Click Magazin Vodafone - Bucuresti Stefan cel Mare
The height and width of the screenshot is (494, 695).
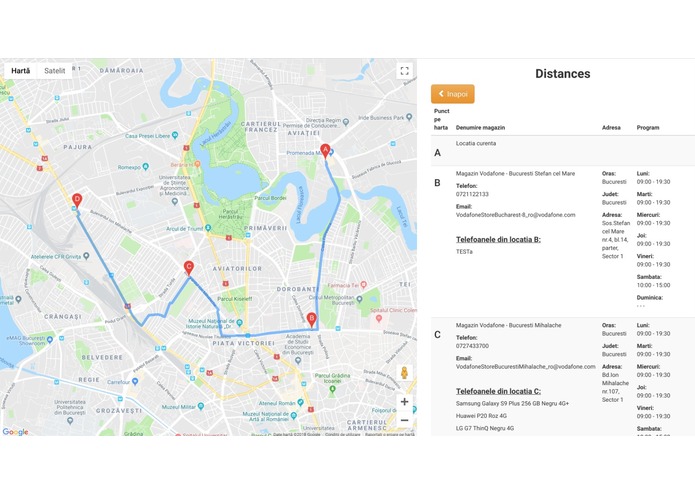[x=515, y=174]
